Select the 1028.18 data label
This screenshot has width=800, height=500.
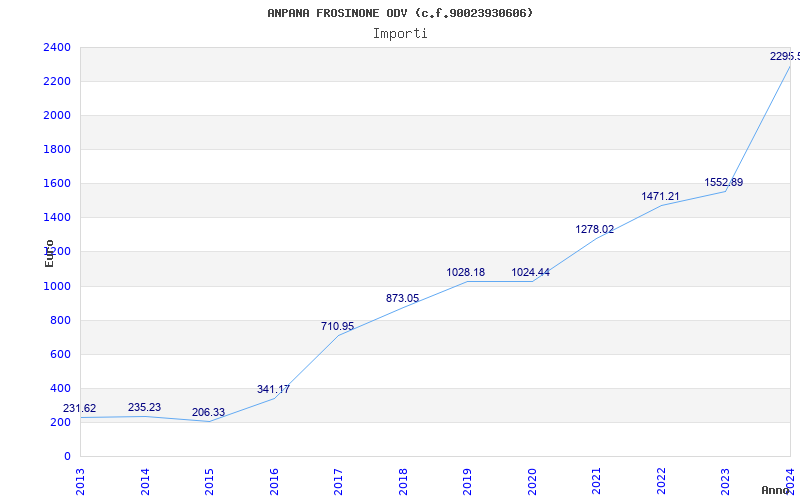(466, 272)
